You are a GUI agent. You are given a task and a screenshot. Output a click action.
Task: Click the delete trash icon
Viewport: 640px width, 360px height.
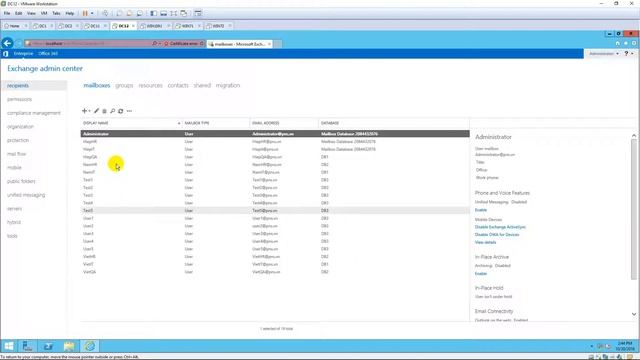[104, 111]
